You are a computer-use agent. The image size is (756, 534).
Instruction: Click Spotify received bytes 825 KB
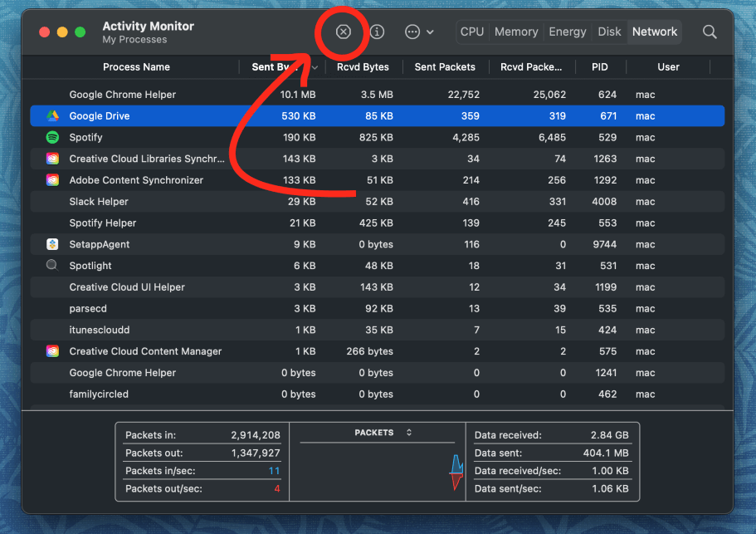point(376,138)
